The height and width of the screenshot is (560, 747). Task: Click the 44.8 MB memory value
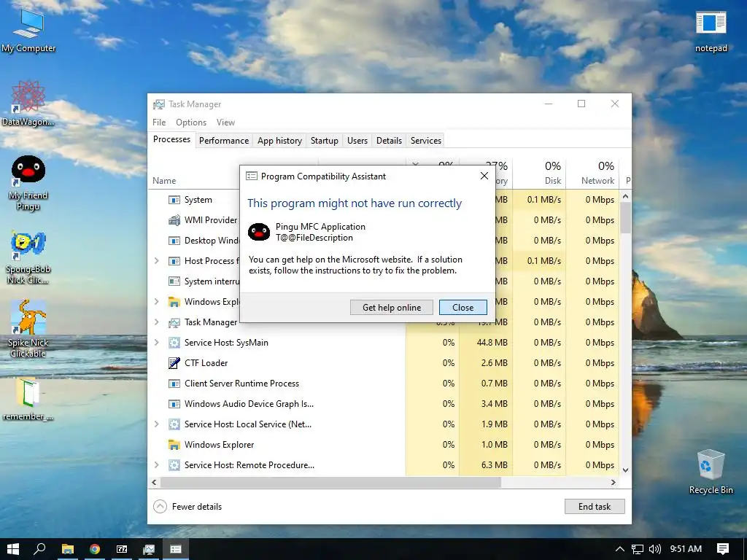coord(492,343)
